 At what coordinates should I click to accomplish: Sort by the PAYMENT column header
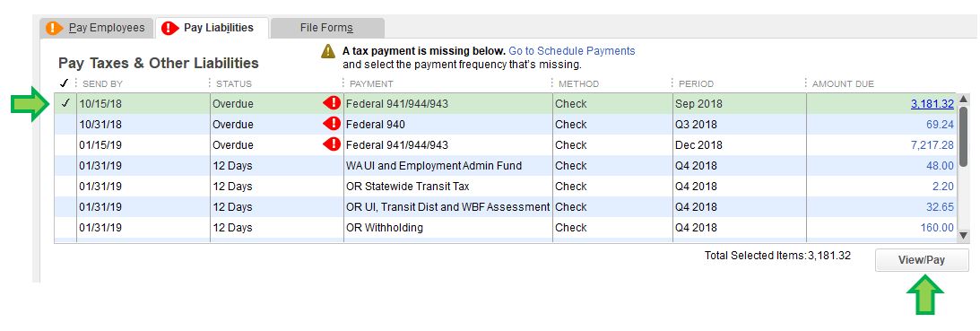pyautogui.click(x=371, y=83)
